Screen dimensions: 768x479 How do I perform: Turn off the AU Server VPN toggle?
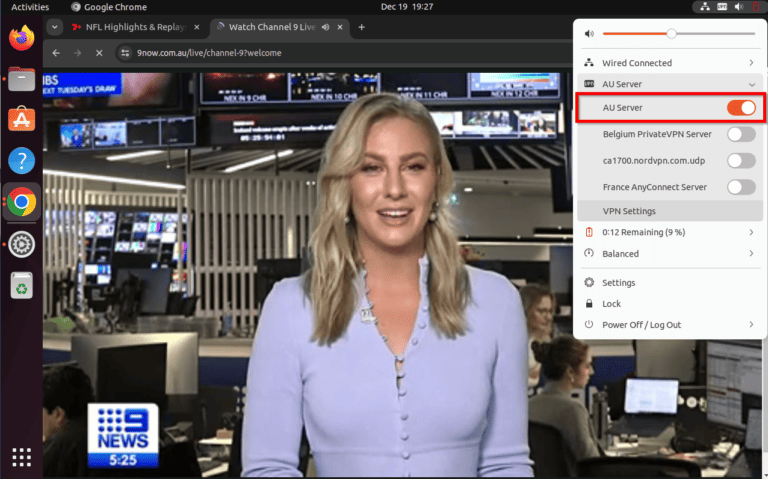[740, 107]
